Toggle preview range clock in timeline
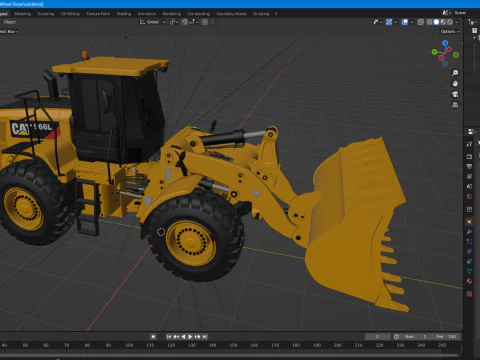The image size is (480, 360). point(396,337)
